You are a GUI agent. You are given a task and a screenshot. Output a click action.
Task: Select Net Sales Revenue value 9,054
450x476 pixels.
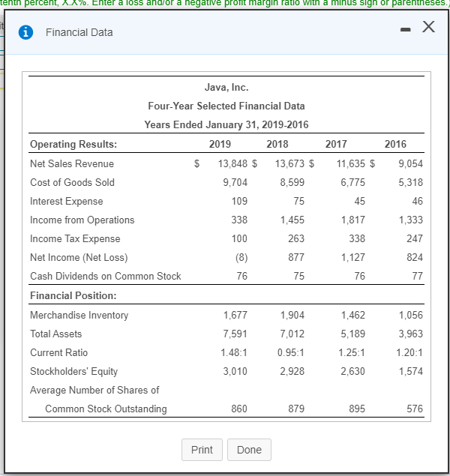coord(410,163)
